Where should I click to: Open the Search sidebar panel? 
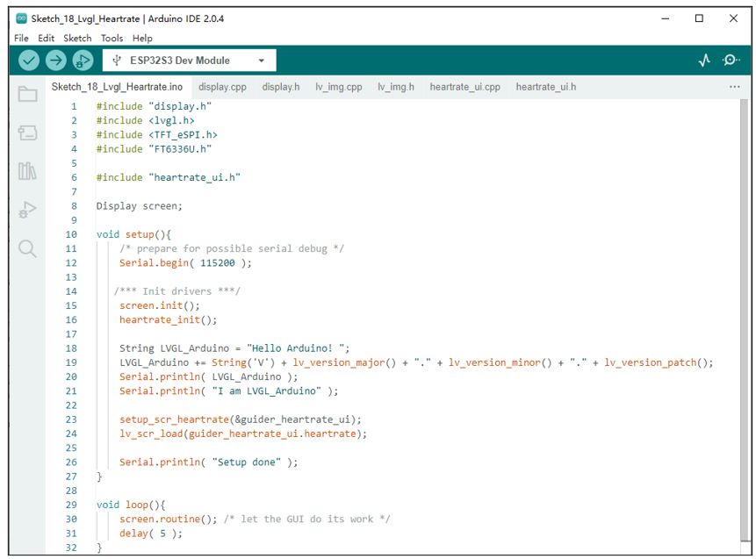click(x=27, y=248)
